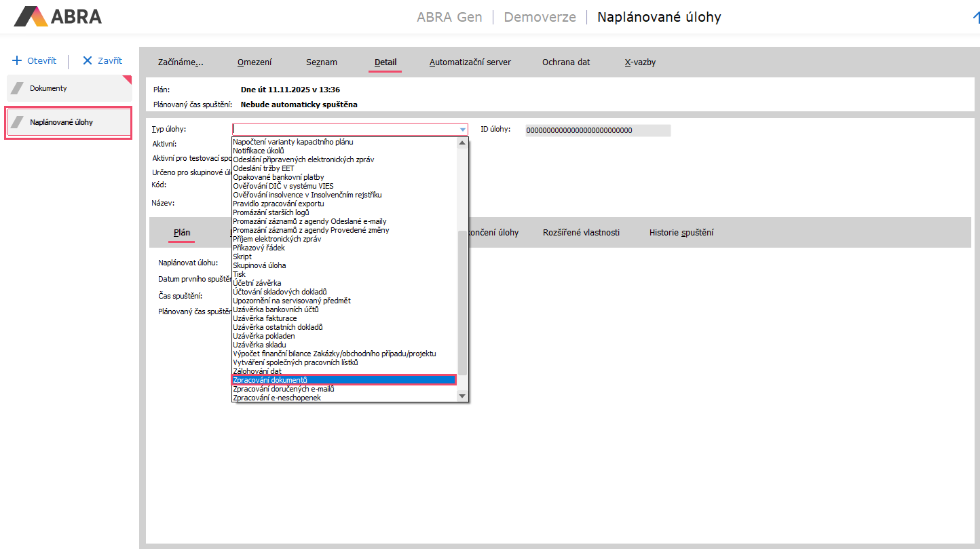This screenshot has width=980, height=549.
Task: Open the Začínáme... tab
Action: tap(181, 62)
